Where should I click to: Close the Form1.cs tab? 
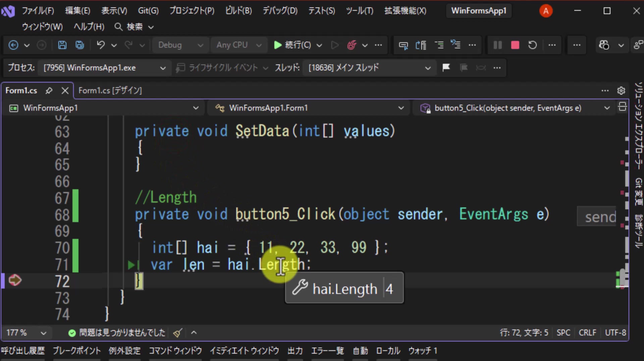click(65, 91)
